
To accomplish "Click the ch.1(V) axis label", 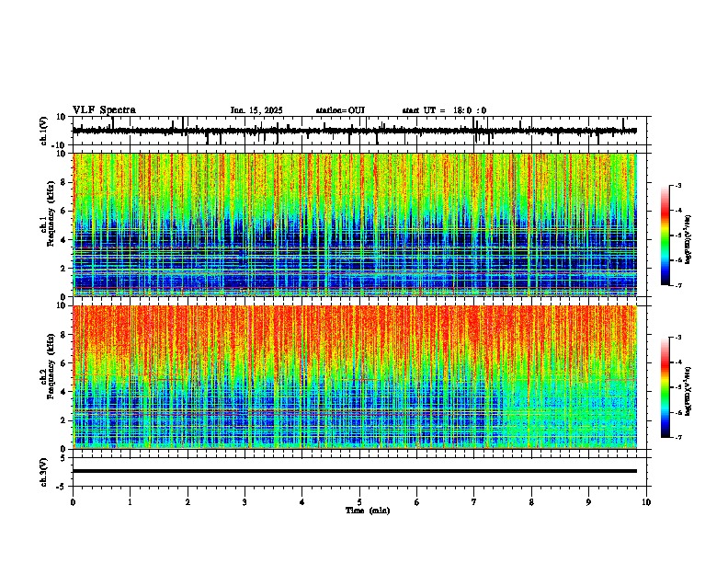I will [x=45, y=131].
